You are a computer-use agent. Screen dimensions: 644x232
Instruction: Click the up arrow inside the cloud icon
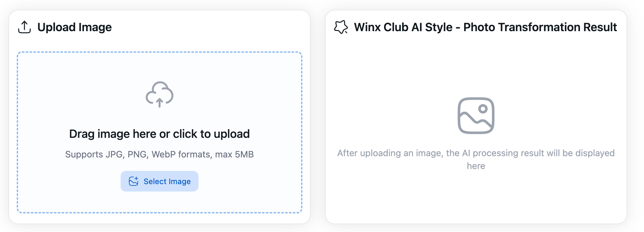[x=160, y=103]
